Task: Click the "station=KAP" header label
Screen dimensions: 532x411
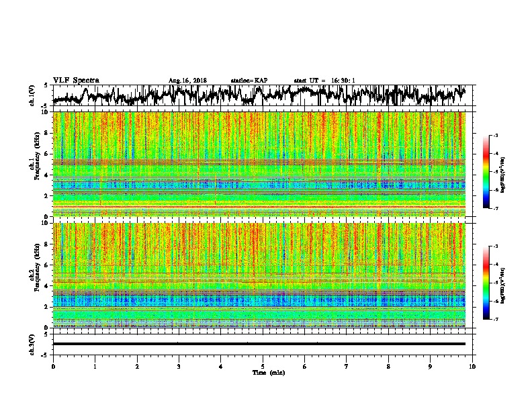Action: 249,81
